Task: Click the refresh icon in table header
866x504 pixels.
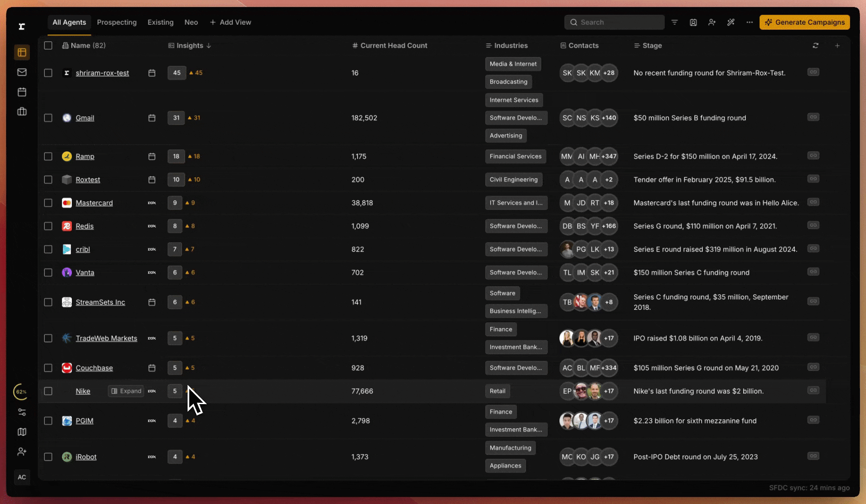Action: 815,46
